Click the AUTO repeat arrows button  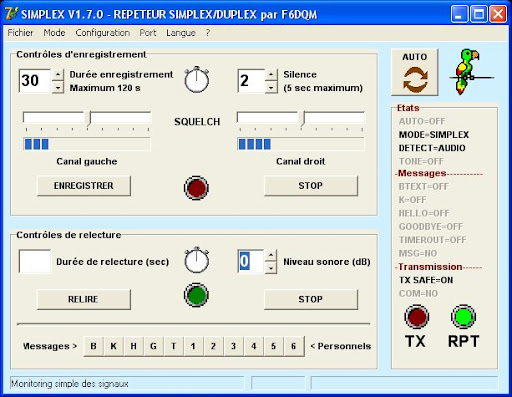pyautogui.click(x=414, y=72)
